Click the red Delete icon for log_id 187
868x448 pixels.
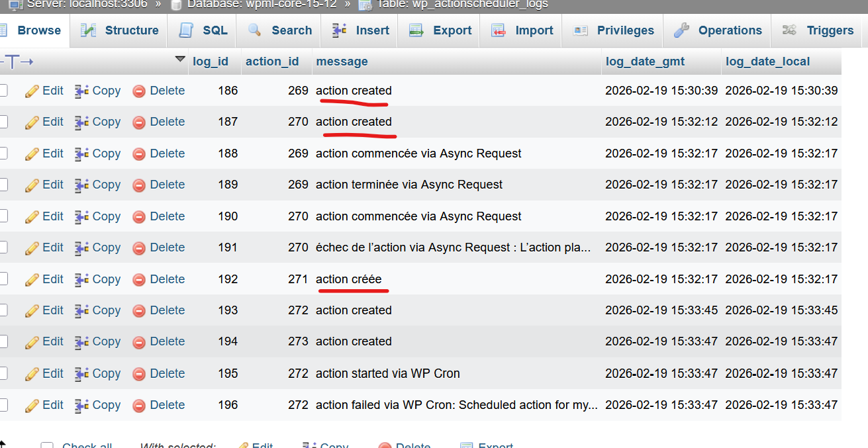tap(139, 122)
